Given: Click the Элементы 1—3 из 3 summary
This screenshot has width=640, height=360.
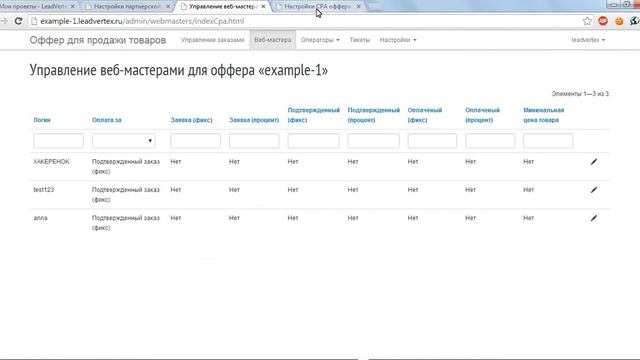Looking at the screenshot, I should (x=581, y=94).
